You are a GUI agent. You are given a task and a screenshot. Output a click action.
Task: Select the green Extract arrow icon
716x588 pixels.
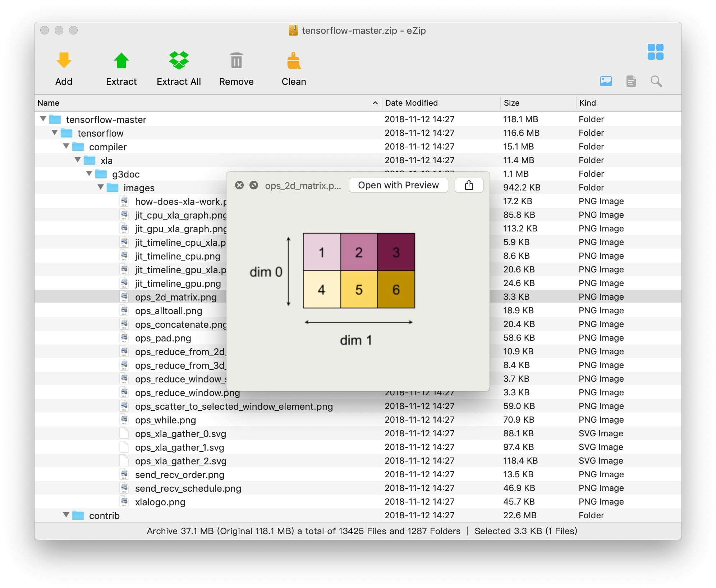point(121,61)
